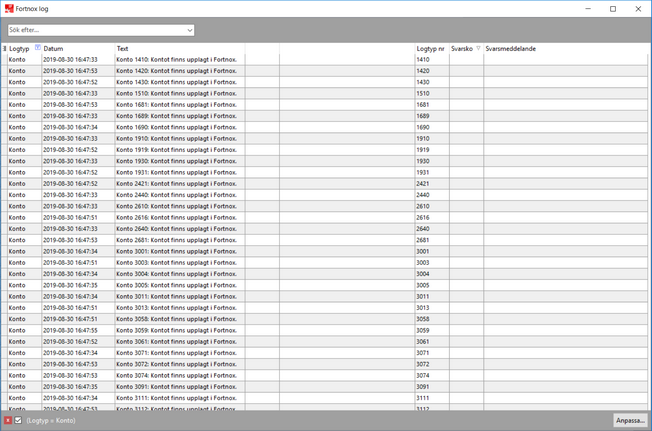This screenshot has height=431, width=652.
Task: Sort by the Text column header
Action: pos(180,49)
